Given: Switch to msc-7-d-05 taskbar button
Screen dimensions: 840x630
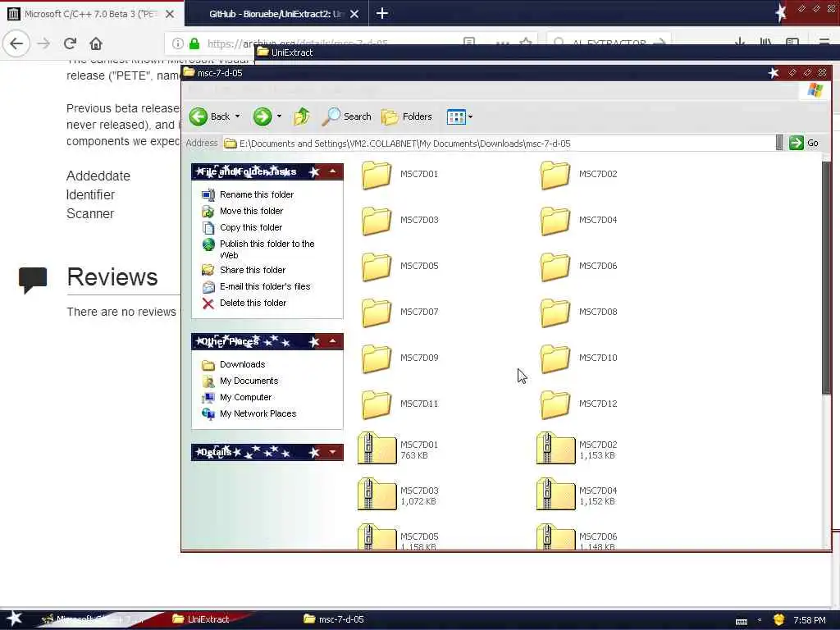Looking at the screenshot, I should (334, 619).
